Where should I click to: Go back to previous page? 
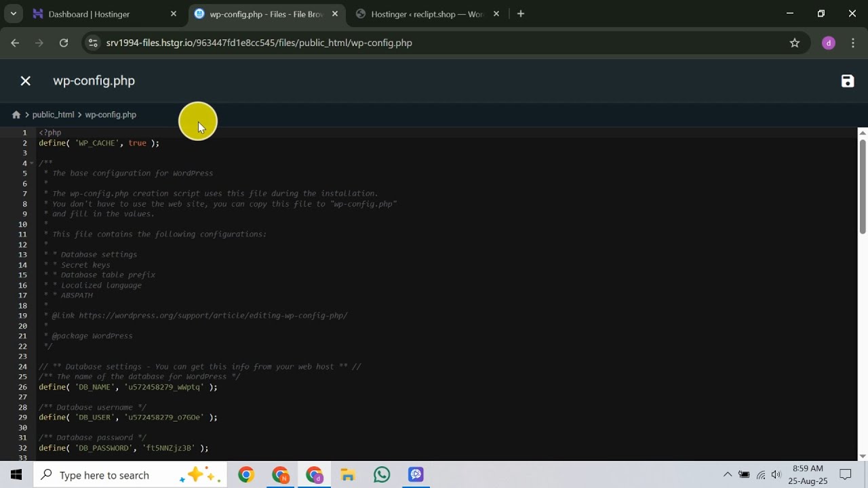pos(15,43)
